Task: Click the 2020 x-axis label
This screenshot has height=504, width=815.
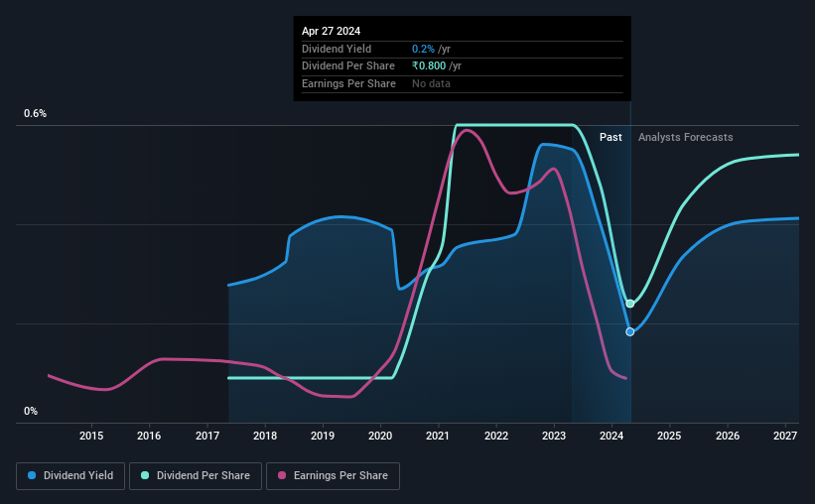Action: (380, 436)
